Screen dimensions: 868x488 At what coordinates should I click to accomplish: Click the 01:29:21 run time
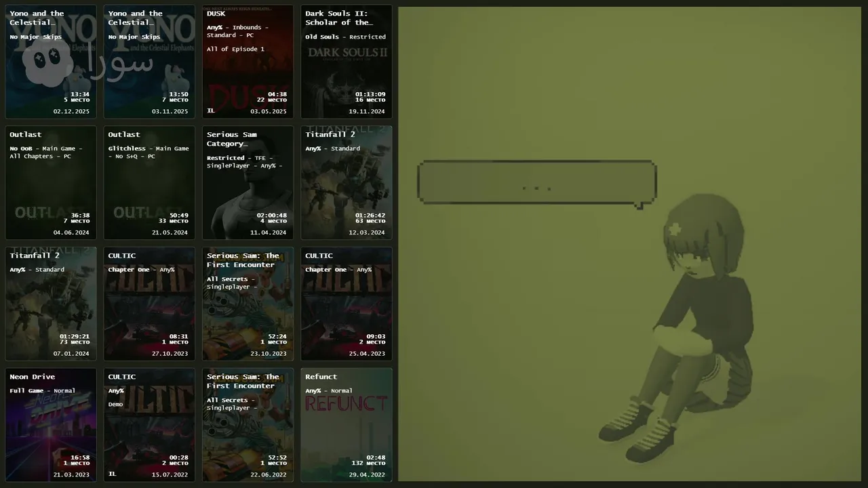(x=75, y=336)
